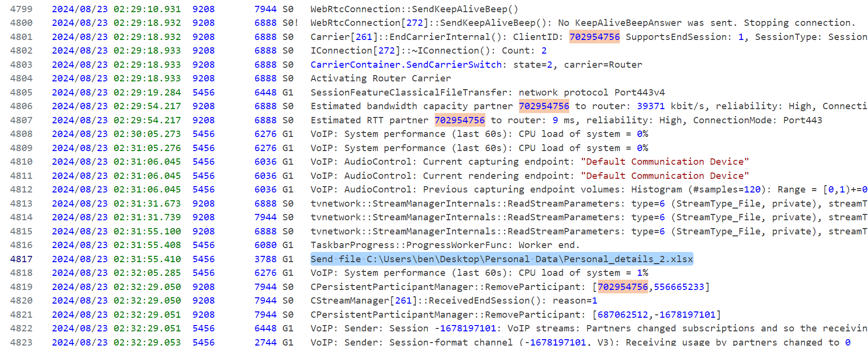This screenshot has width=868, height=346.
Task: Click partner ID 702954756 in line 4806
Action: coord(544,106)
